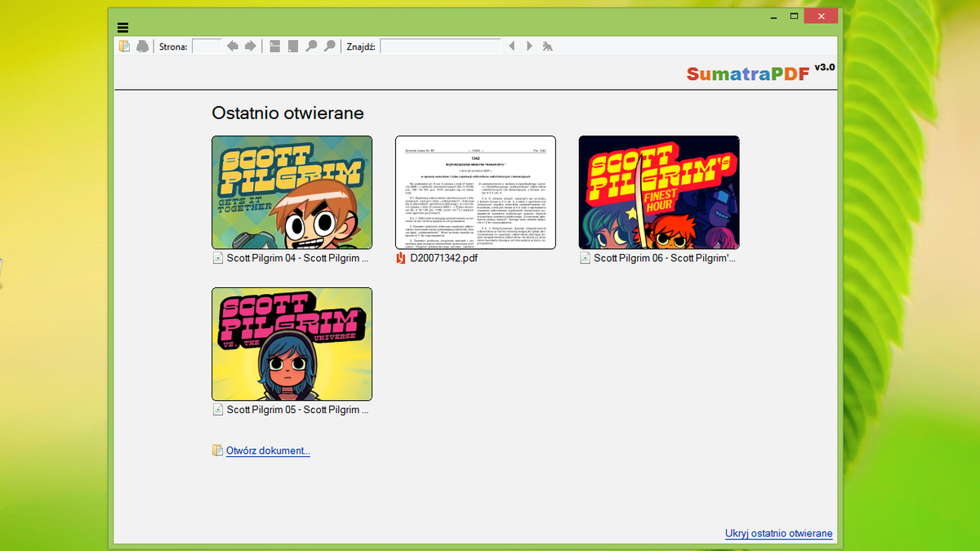The width and height of the screenshot is (980, 551).
Task: Close the SumatraPDF window
Action: [x=821, y=16]
